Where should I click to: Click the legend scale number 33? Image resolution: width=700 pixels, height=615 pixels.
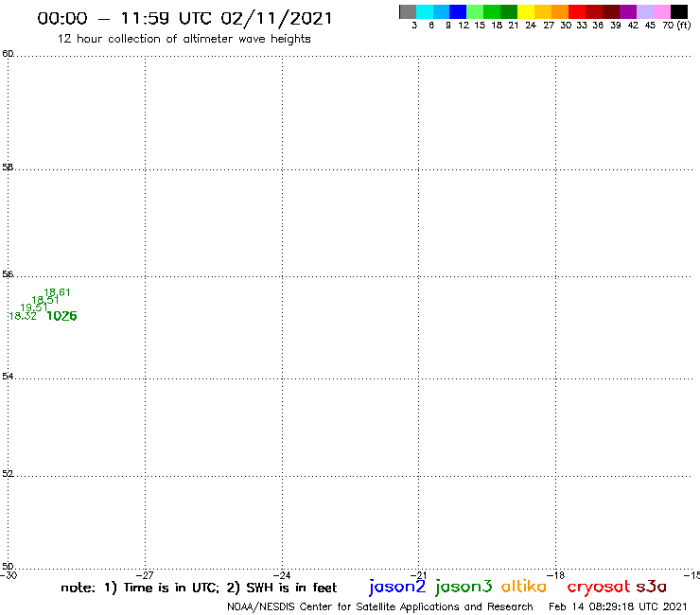(582, 25)
